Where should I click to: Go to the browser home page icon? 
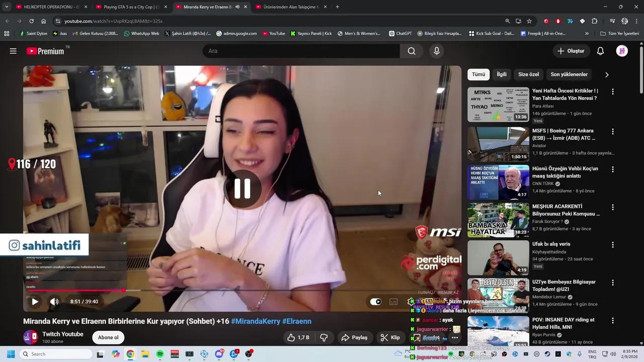(43, 21)
